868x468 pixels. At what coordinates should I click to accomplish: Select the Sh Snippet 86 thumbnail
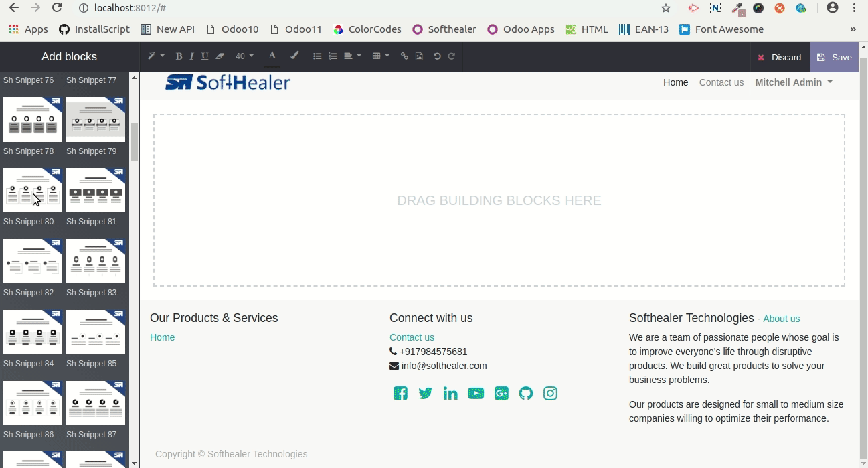pyautogui.click(x=33, y=403)
